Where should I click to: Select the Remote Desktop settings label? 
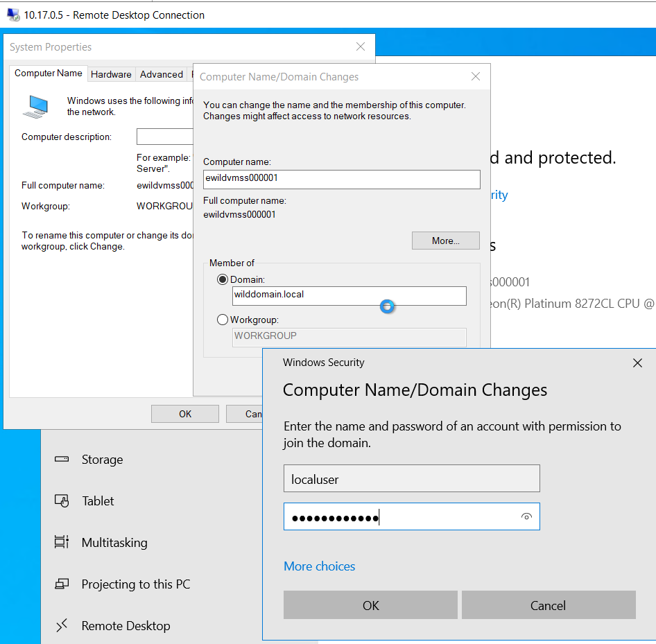(126, 625)
